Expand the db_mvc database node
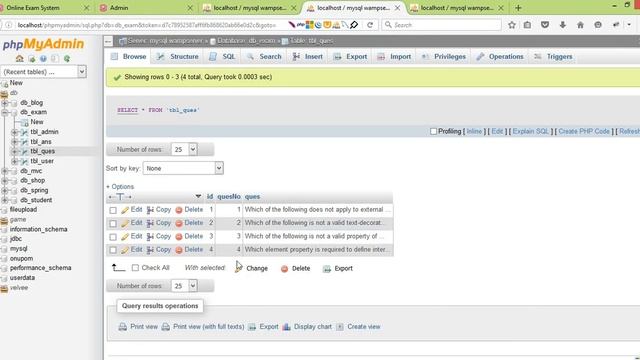Viewport: 640px width, 360px height. point(4,171)
